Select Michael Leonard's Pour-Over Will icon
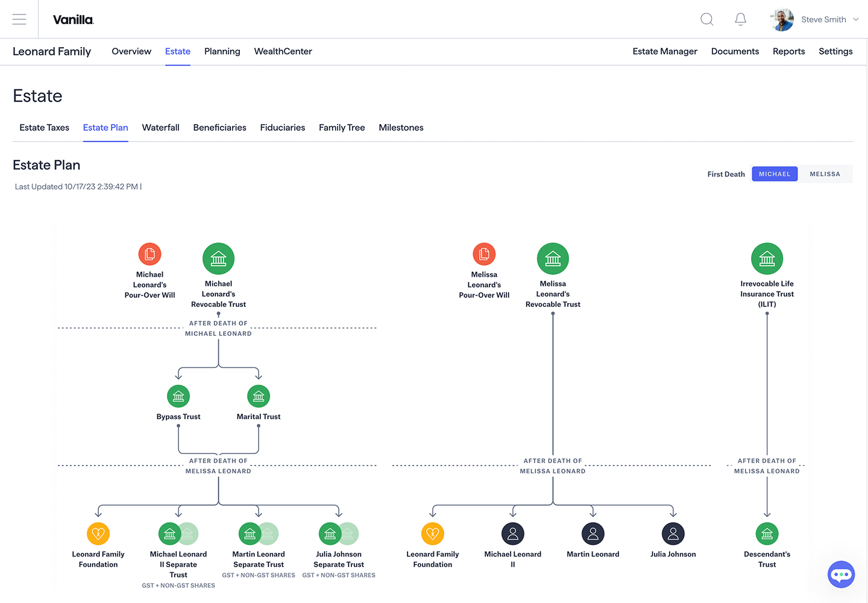868x603 pixels. (x=149, y=254)
